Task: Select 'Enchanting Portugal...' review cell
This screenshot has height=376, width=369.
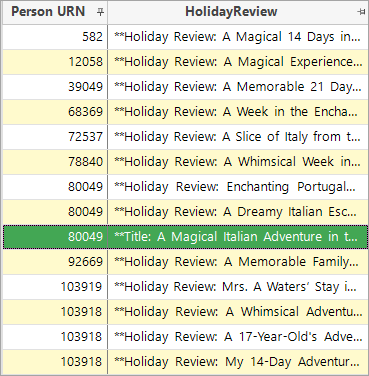Action: (x=238, y=187)
